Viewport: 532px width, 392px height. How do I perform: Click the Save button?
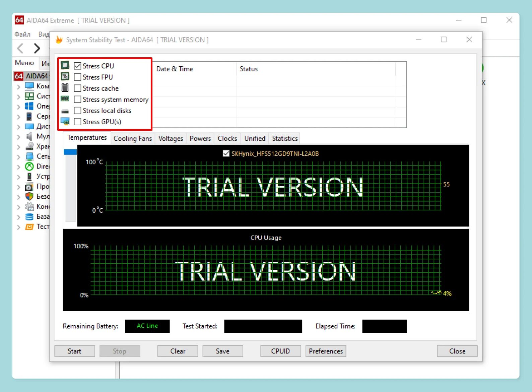click(222, 351)
